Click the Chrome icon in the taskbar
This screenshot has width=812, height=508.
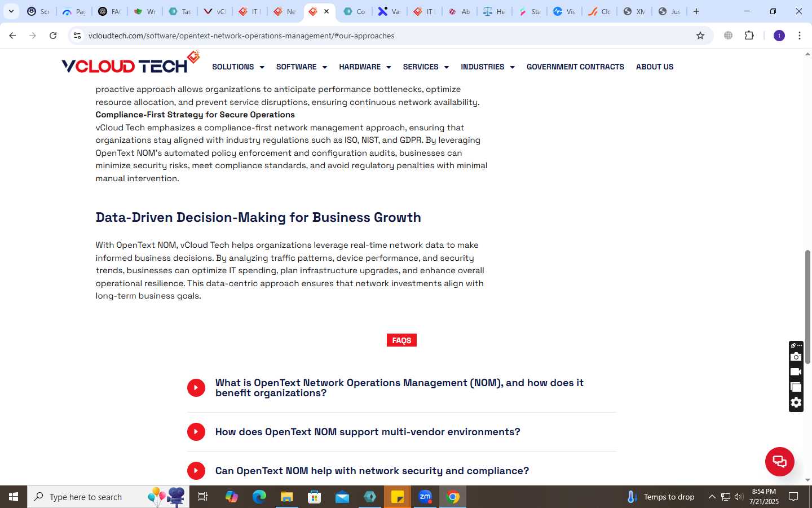[x=453, y=497]
